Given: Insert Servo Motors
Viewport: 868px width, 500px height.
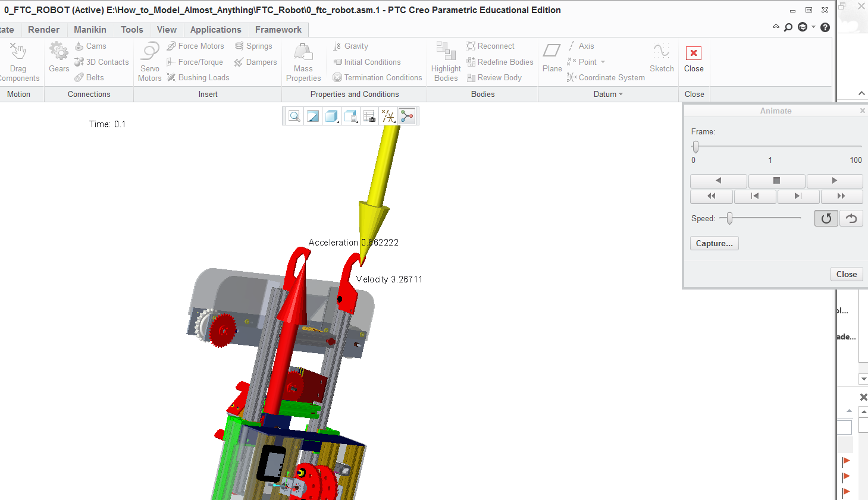Looking at the screenshot, I should tap(150, 62).
